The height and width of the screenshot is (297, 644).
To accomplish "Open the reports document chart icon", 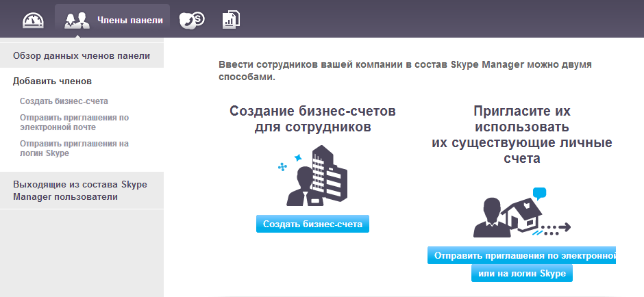I will [x=232, y=20].
